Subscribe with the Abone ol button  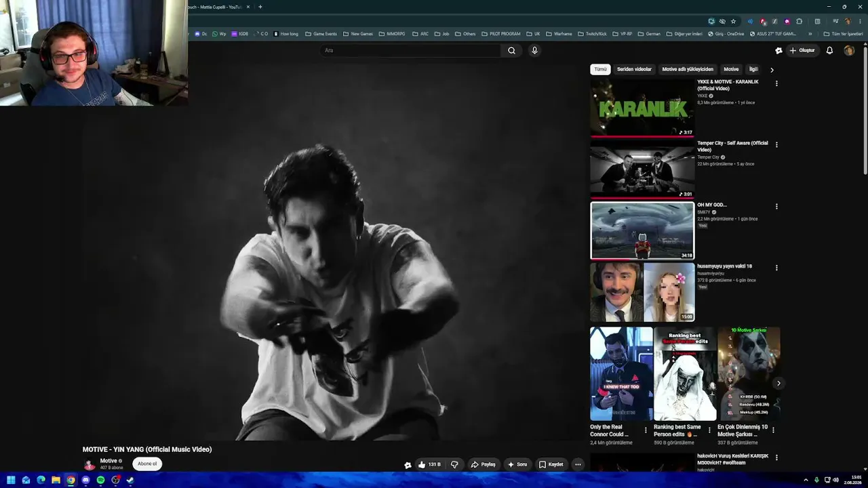click(x=147, y=464)
